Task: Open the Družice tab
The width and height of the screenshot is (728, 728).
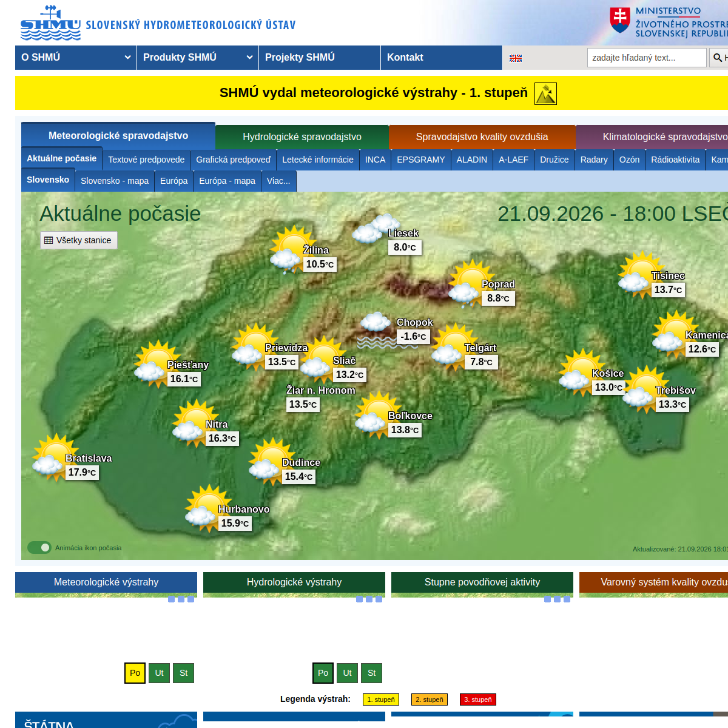Action: tap(554, 160)
